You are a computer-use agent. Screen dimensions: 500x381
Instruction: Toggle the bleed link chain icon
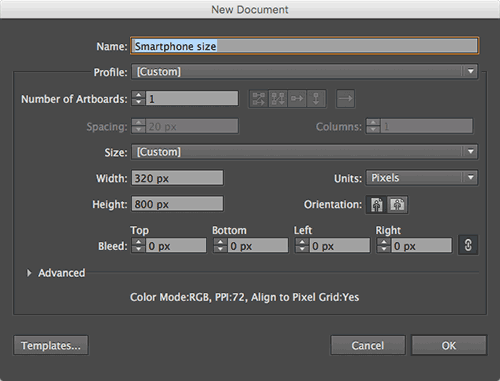tap(468, 245)
